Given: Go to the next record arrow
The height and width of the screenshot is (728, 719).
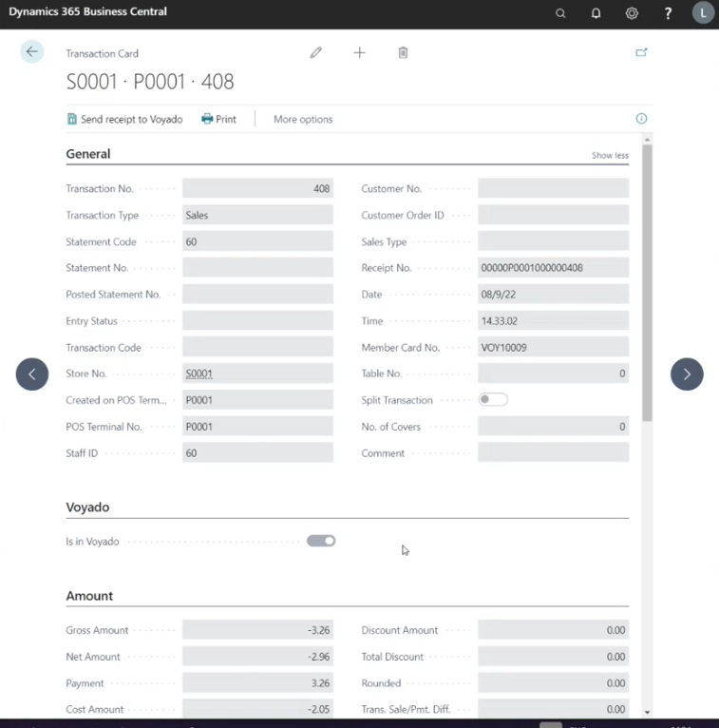Looking at the screenshot, I should pyautogui.click(x=687, y=374).
